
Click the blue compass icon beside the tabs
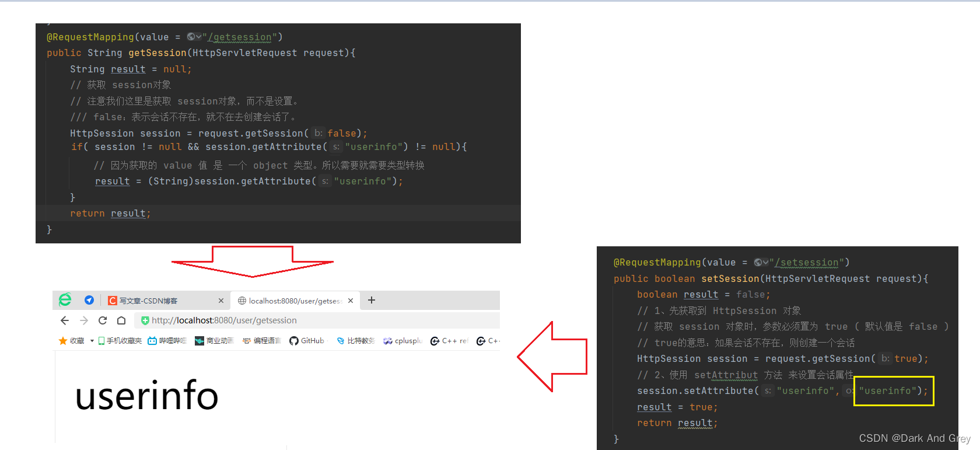pyautogui.click(x=89, y=300)
